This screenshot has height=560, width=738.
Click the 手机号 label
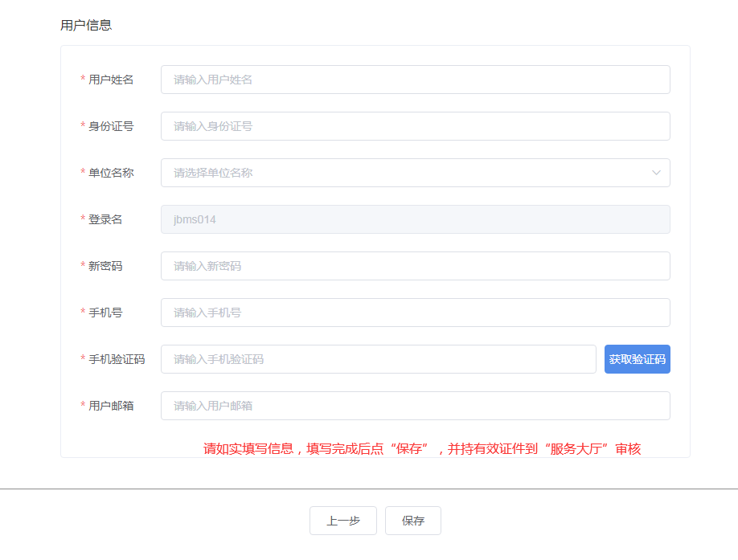(105, 313)
